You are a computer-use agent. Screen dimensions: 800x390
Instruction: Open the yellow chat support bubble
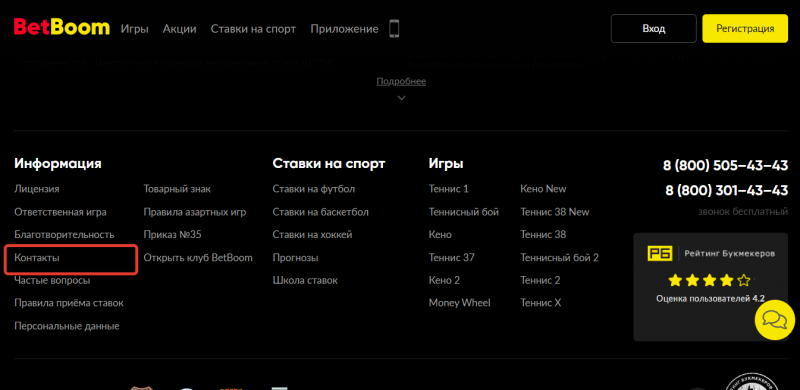pyautogui.click(x=774, y=320)
